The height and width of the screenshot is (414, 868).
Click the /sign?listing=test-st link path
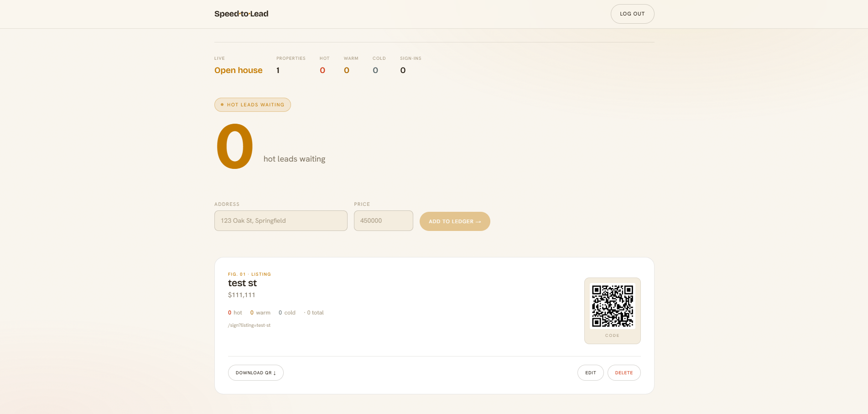249,325
